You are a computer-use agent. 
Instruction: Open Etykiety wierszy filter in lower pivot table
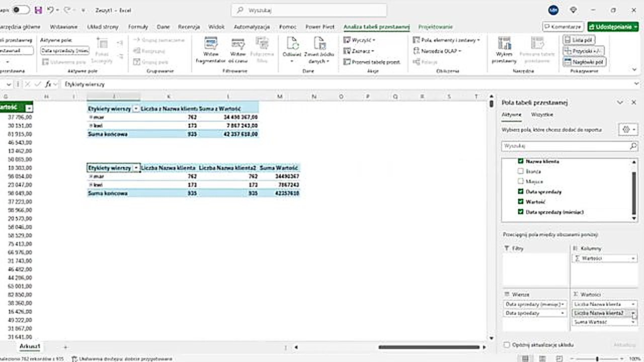[136, 168]
